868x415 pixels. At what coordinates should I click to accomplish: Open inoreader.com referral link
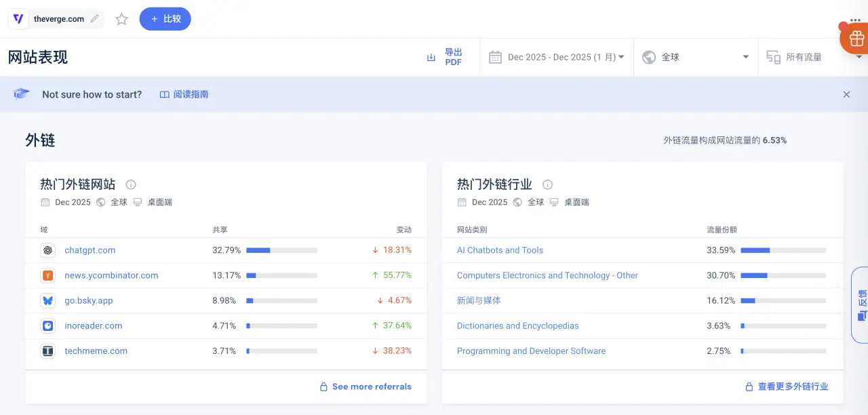(94, 325)
